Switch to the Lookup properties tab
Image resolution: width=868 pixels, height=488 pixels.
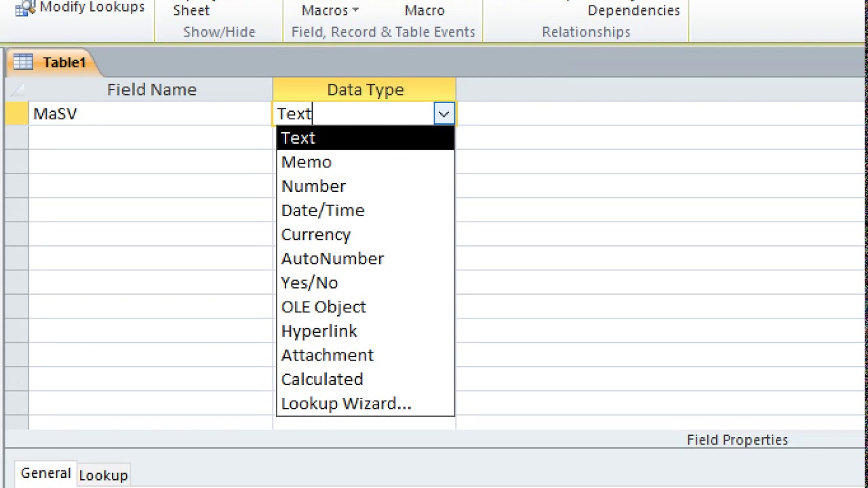click(103, 475)
